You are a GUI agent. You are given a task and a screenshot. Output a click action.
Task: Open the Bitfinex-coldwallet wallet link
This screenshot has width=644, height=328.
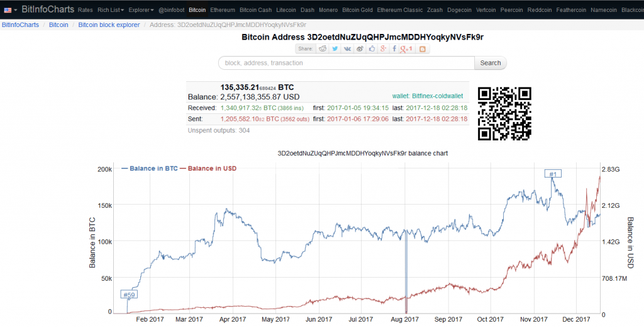[428, 96]
